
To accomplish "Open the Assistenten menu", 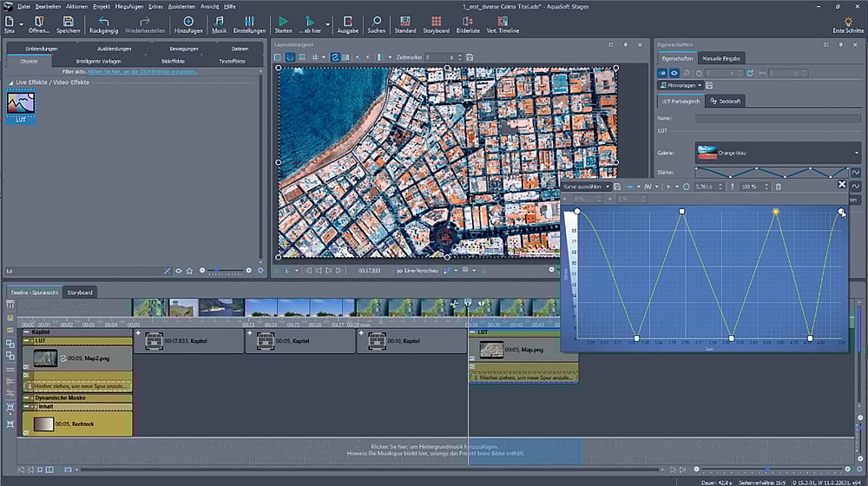I will point(180,6).
